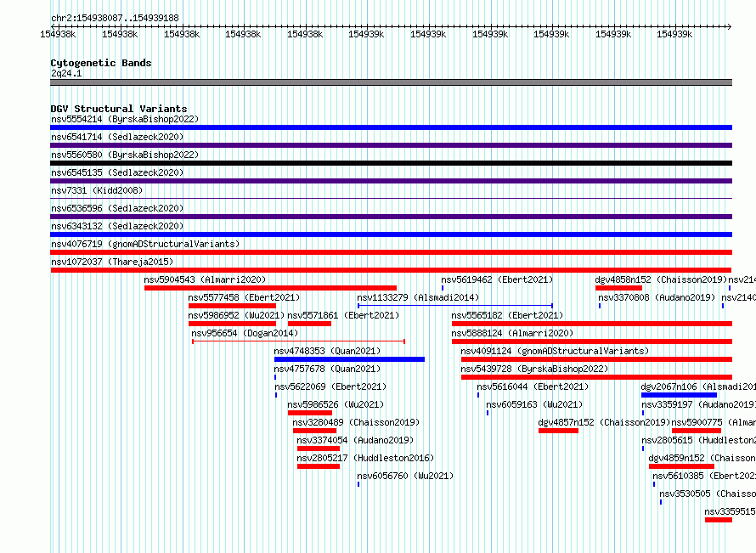
Task: Click nsv5577458 (Ebert2021) label
Action: click(244, 297)
